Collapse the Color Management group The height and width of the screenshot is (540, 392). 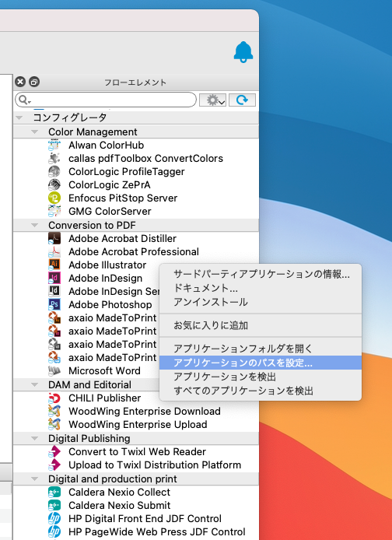coord(34,132)
